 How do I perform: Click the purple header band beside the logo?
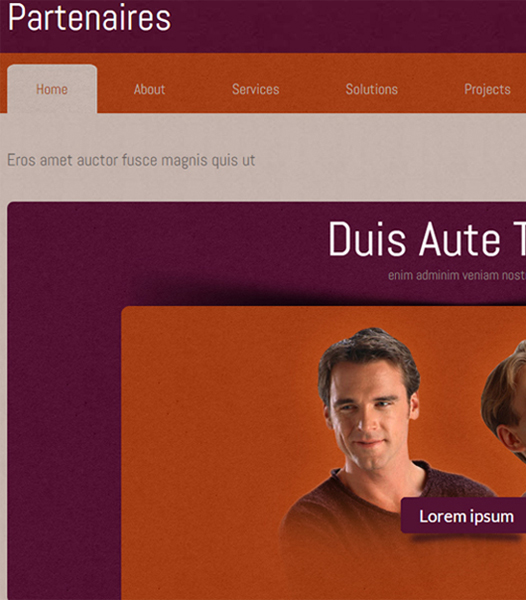click(x=344, y=26)
